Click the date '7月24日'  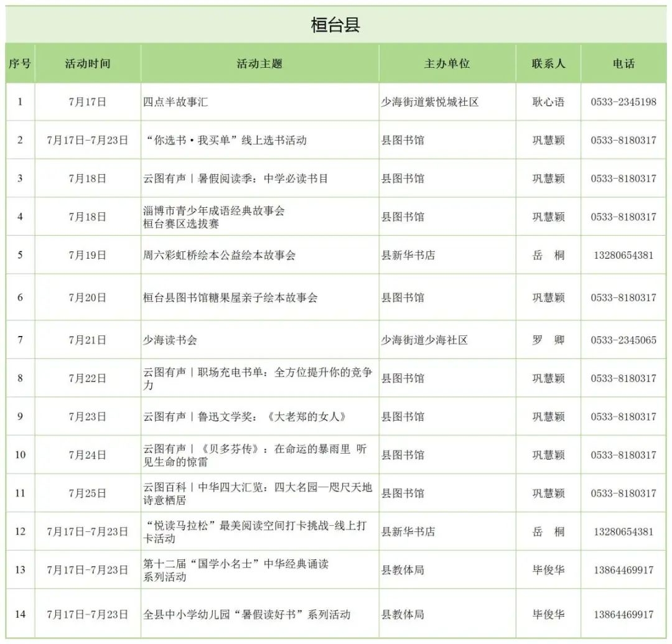click(88, 455)
